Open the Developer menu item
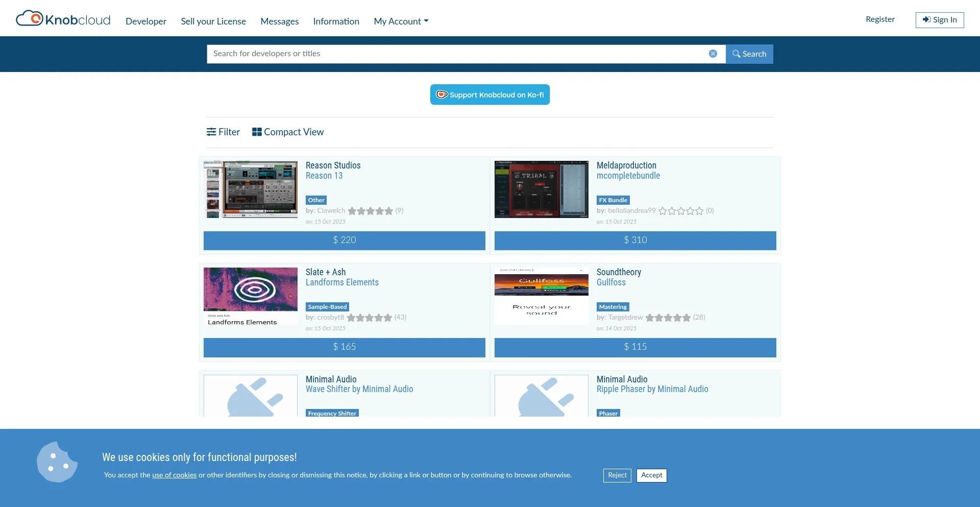This screenshot has height=507, width=980. pyautogui.click(x=146, y=21)
